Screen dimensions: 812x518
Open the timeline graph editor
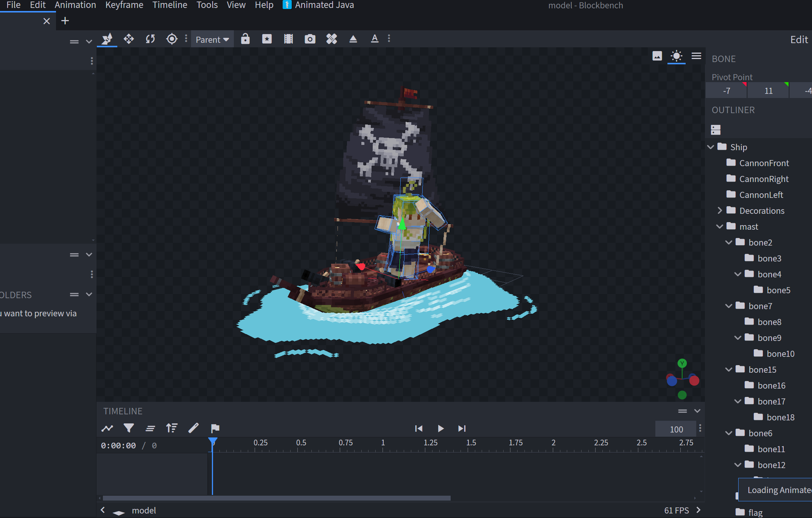pos(107,428)
